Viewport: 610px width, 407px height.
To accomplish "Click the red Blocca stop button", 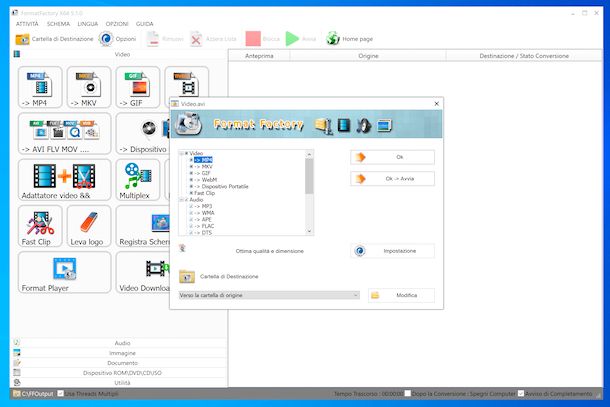I will click(263, 39).
